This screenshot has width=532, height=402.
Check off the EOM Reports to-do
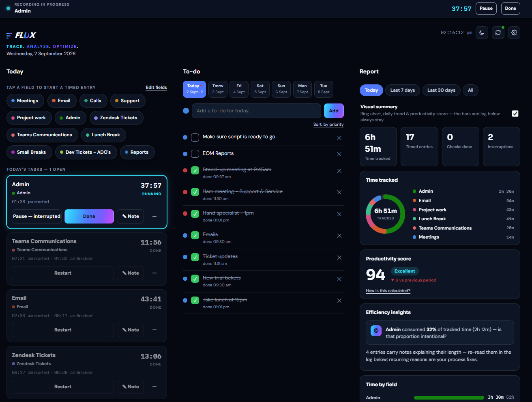(x=195, y=154)
